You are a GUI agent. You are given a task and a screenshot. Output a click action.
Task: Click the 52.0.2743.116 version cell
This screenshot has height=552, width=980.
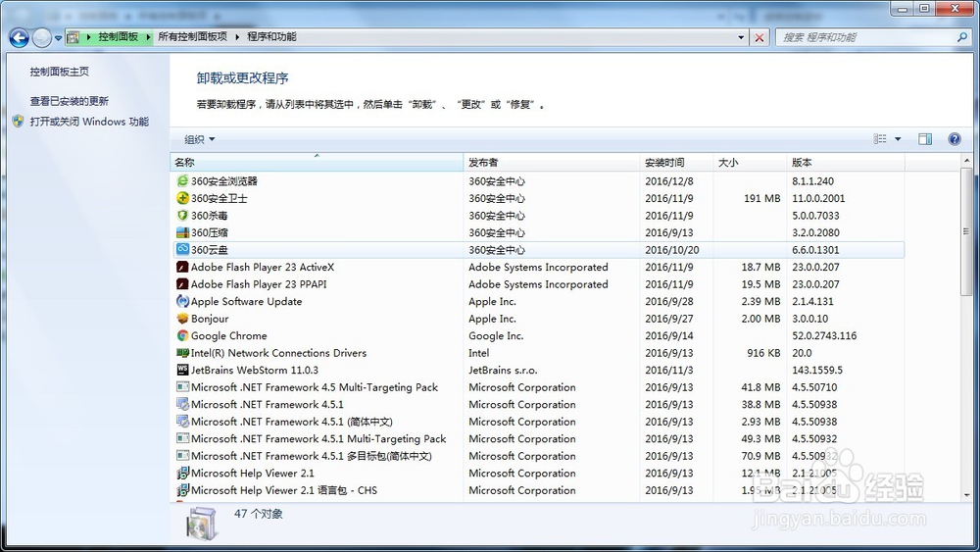pos(824,335)
